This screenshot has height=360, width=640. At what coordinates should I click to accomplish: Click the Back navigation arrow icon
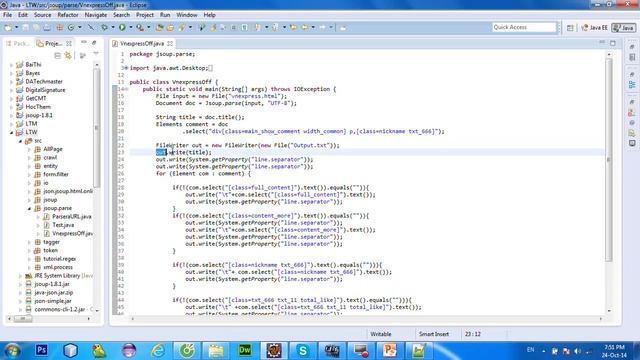(x=305, y=27)
